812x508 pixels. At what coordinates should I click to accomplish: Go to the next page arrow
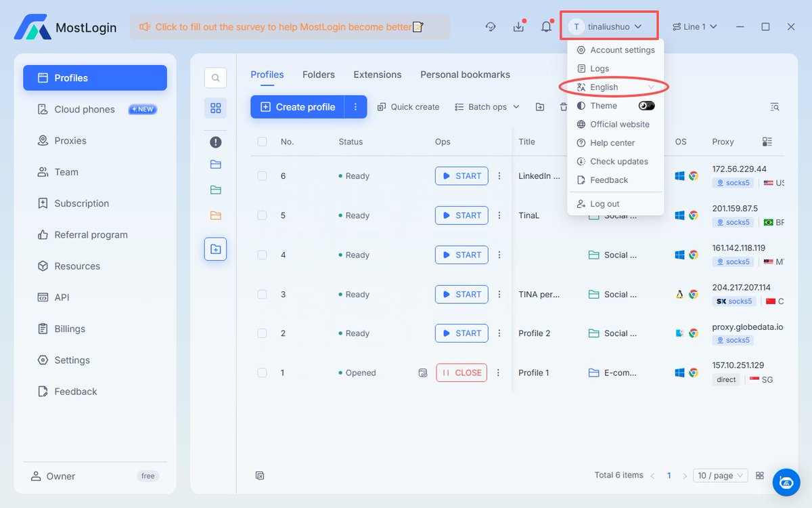tap(685, 476)
